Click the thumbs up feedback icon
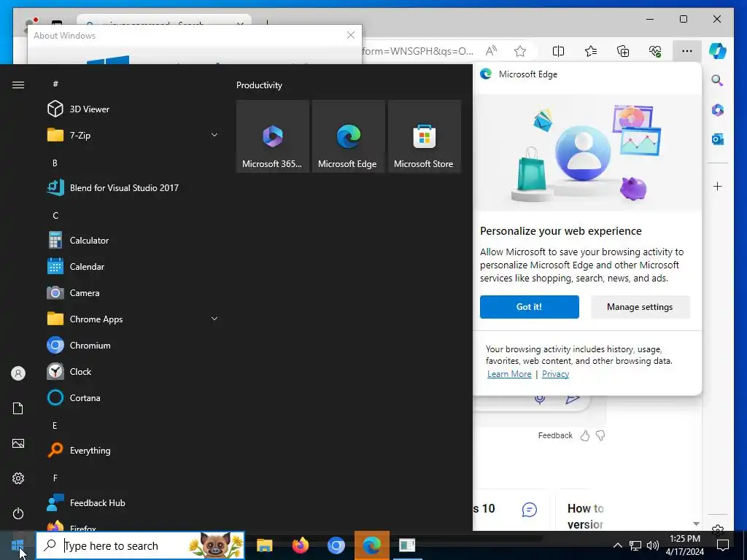 point(585,435)
